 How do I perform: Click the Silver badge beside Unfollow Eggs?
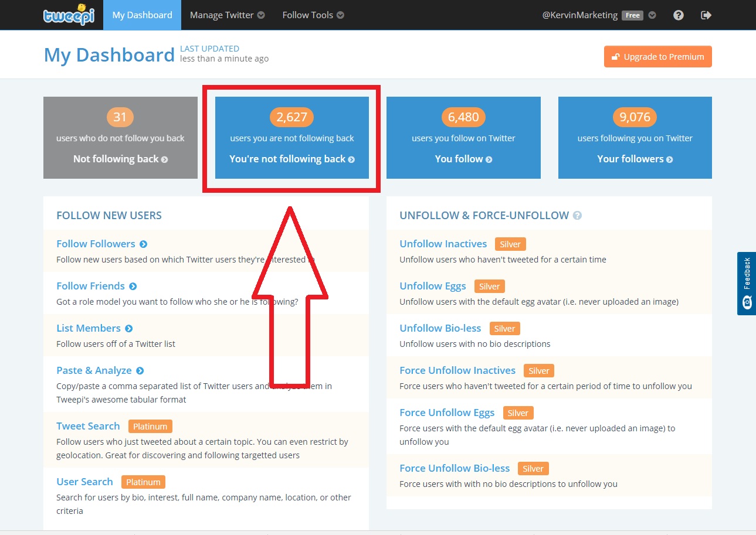(489, 287)
